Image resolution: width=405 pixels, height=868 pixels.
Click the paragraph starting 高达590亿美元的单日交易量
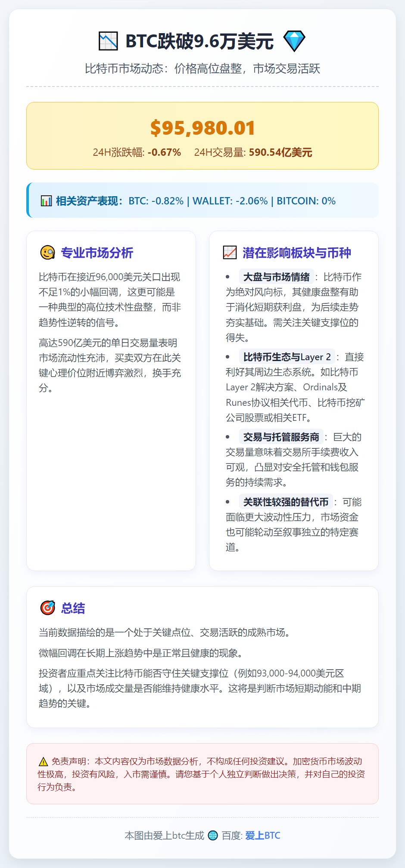point(110,365)
